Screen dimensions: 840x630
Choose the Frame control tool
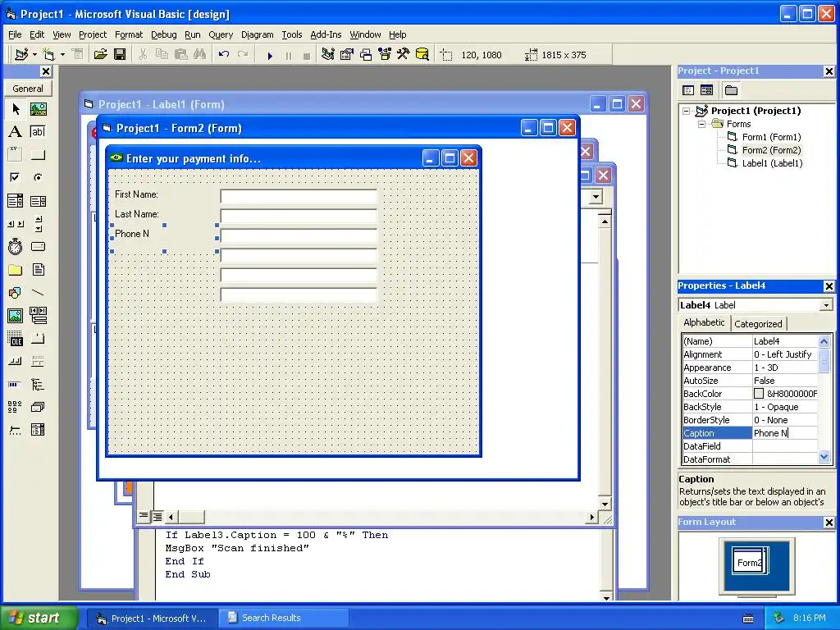pyautogui.click(x=15, y=155)
